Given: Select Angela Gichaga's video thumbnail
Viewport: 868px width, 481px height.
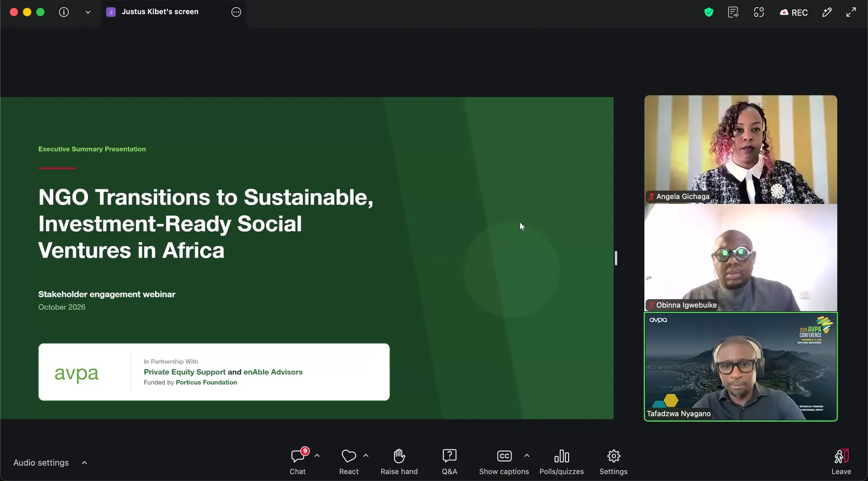Looking at the screenshot, I should point(741,149).
